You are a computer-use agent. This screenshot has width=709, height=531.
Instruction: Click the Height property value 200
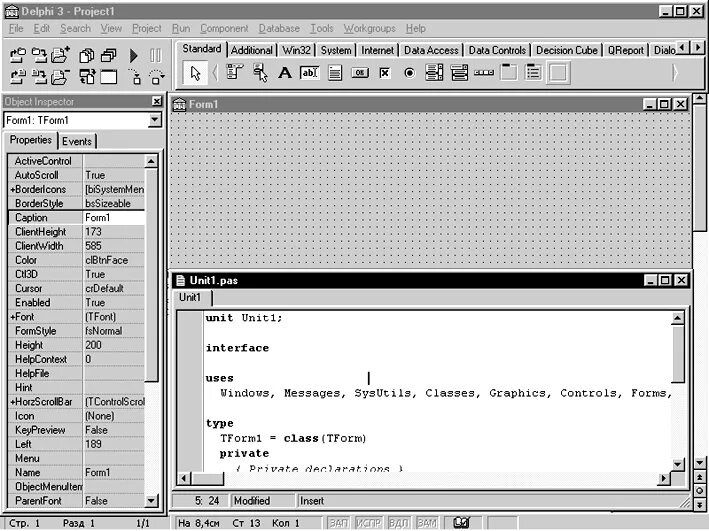114,345
